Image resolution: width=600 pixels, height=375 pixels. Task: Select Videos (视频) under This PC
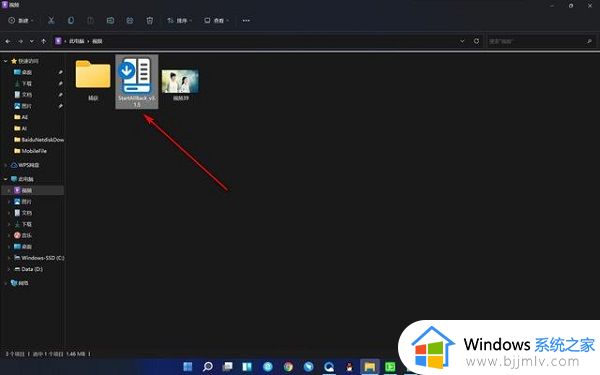pos(33,190)
